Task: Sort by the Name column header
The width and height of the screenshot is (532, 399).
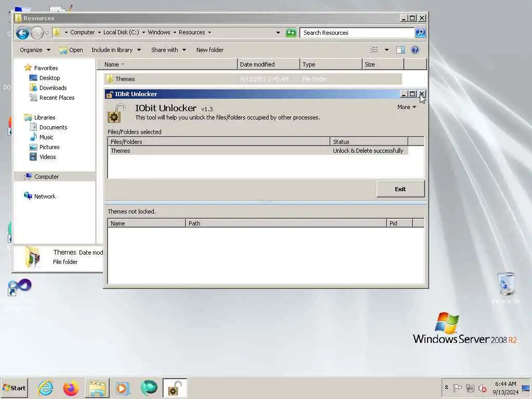Action: tap(168, 64)
